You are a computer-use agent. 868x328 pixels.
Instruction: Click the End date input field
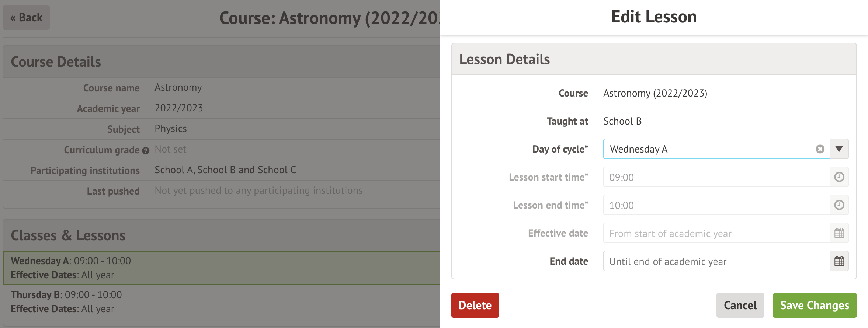[716, 261]
